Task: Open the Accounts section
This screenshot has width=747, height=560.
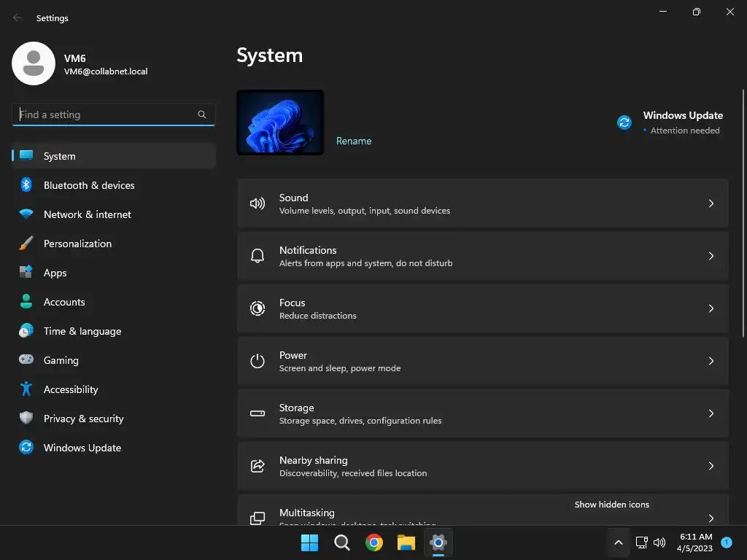Action: [114, 301]
